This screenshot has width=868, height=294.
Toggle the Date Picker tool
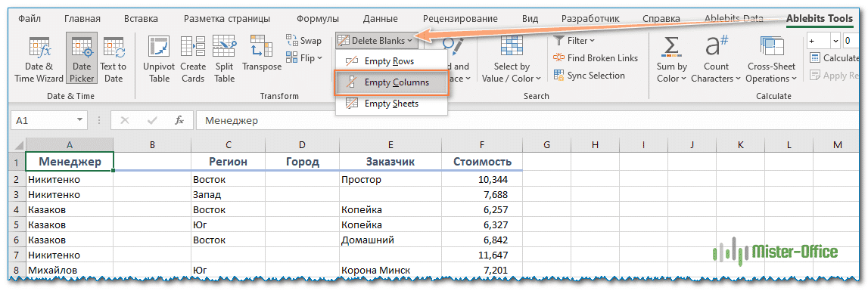[x=82, y=59]
